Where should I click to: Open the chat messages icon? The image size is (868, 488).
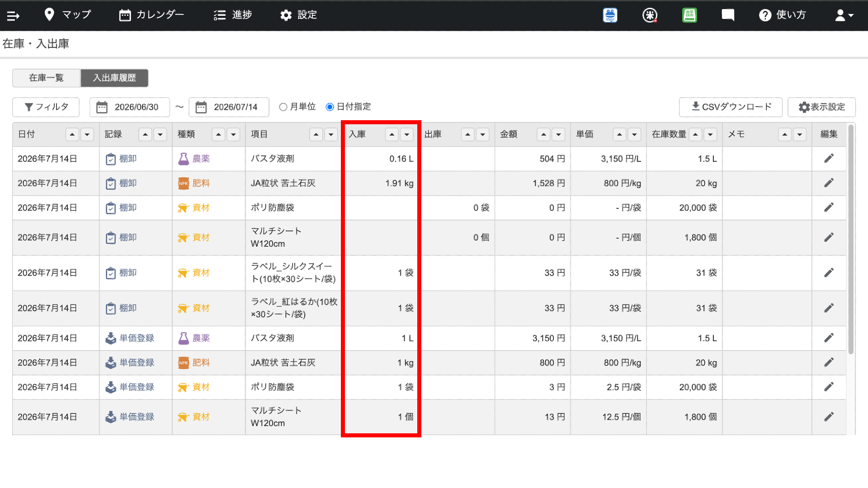click(728, 15)
